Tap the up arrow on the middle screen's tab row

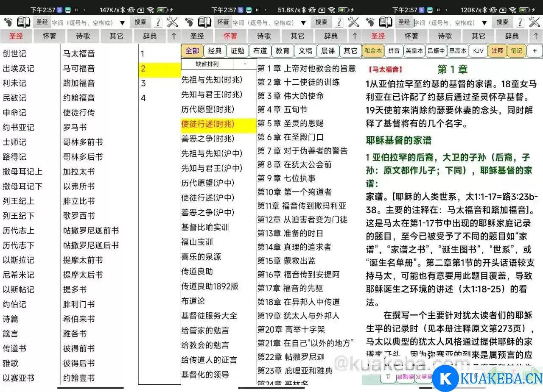(x=355, y=36)
